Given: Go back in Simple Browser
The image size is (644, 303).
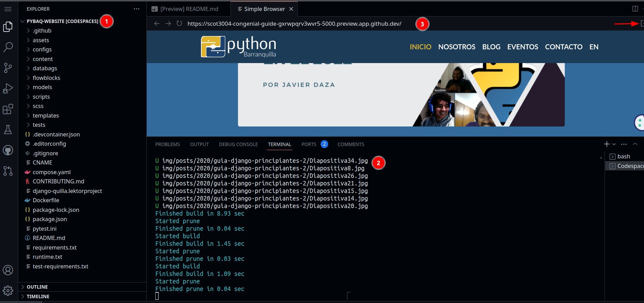Looking at the screenshot, I should (157, 24).
